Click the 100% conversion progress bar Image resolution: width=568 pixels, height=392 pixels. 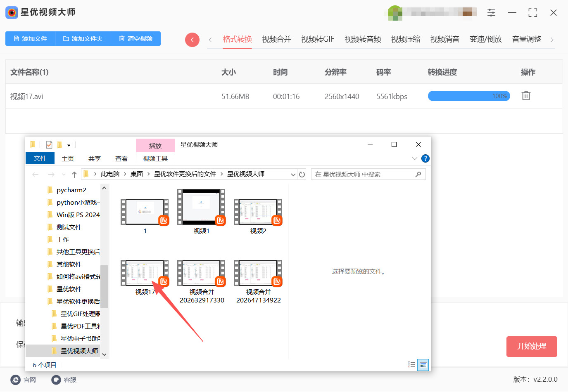[469, 96]
